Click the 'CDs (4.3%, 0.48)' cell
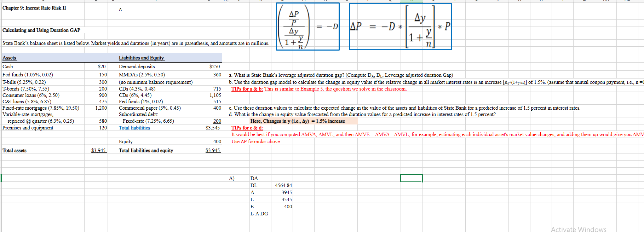 point(137,89)
